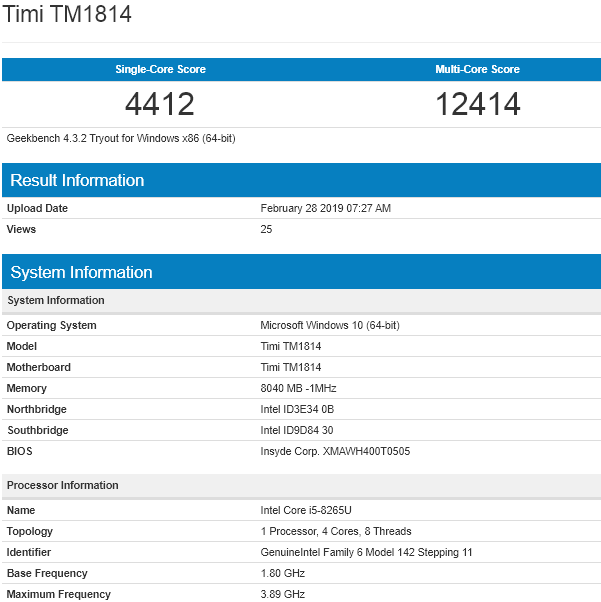Click the Maximum Frequency value 3.89 GHz
Image resolution: width=601 pixels, height=602 pixels.
coord(282,594)
